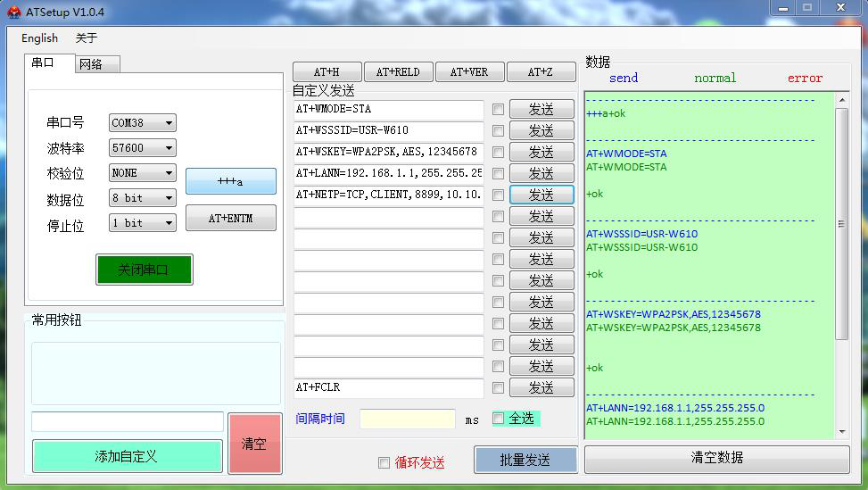Click the 串口号 label

[x=65, y=122]
